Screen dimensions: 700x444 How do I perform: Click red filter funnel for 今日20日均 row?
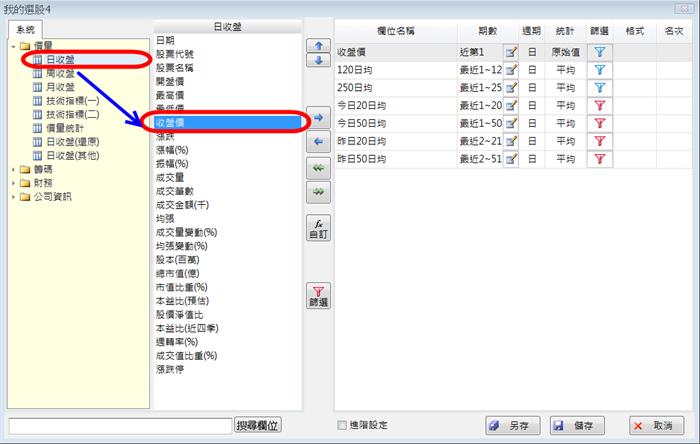point(600,106)
